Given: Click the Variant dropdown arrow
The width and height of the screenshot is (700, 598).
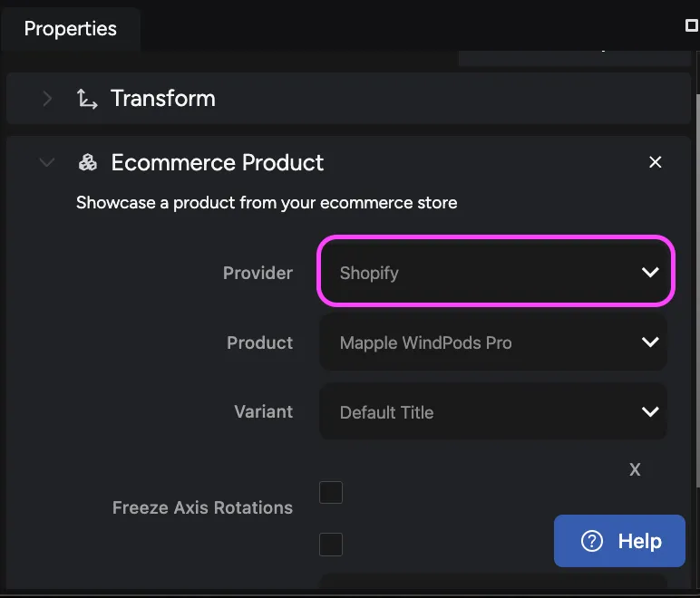Looking at the screenshot, I should click(x=649, y=412).
